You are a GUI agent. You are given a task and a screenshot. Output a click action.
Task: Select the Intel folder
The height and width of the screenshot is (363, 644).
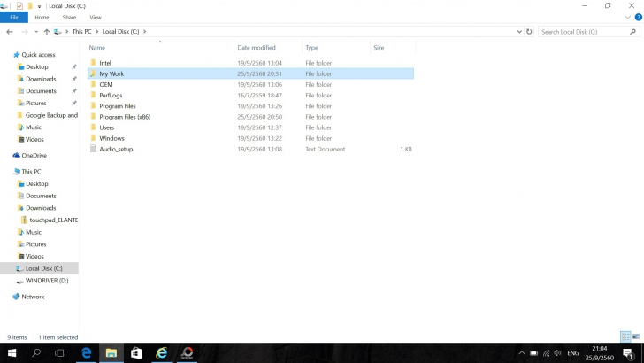click(250, 63)
